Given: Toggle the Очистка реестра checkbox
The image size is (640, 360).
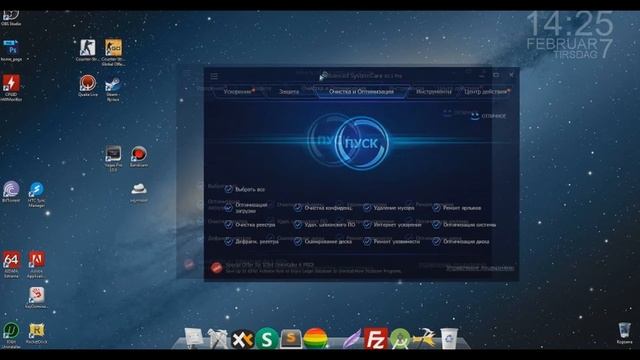Looking at the screenshot, I should coord(229,224).
